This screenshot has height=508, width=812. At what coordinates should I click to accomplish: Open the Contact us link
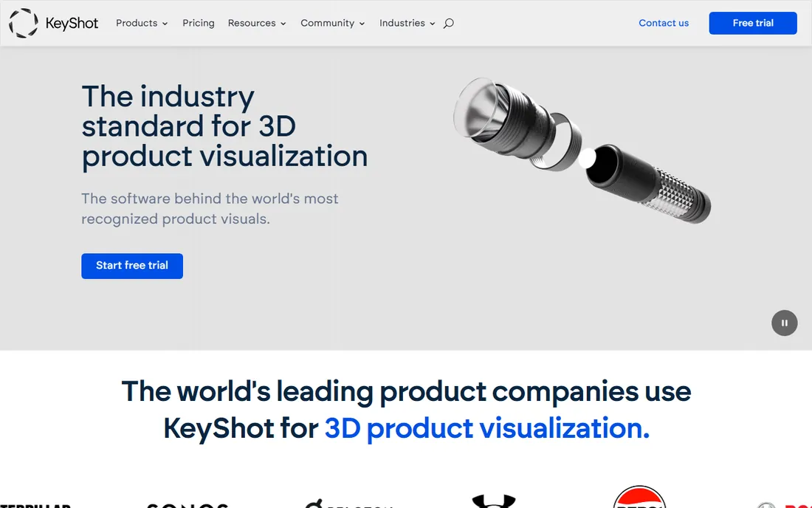pyautogui.click(x=664, y=24)
